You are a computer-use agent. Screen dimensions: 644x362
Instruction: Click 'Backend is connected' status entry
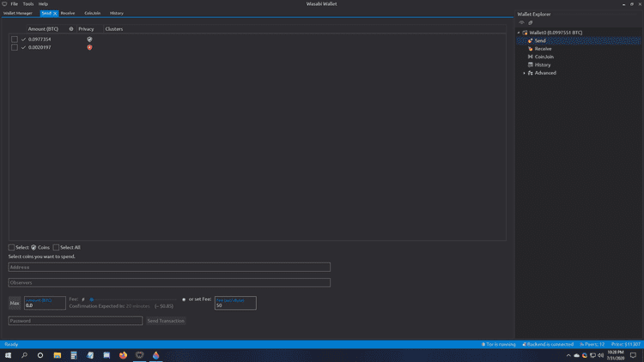pyautogui.click(x=548, y=344)
